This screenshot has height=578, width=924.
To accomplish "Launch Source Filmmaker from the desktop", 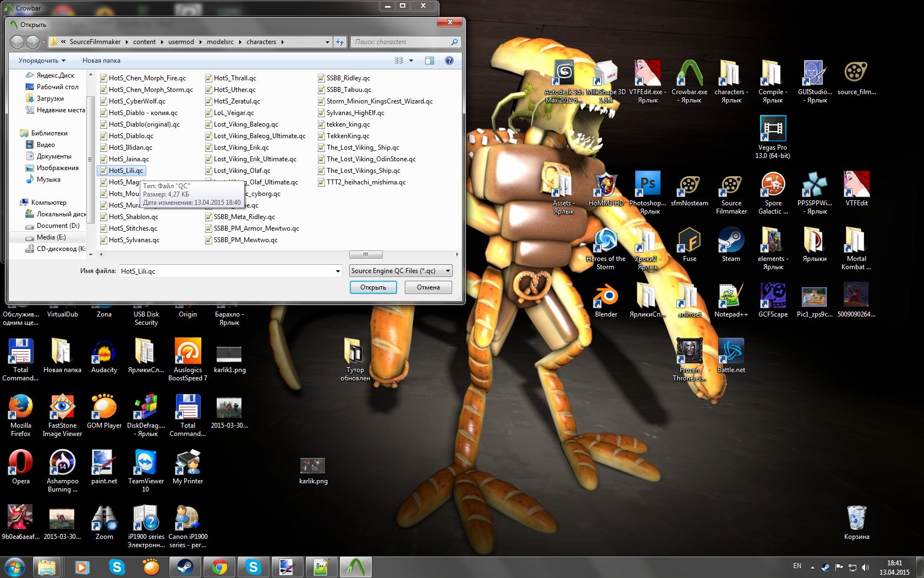I will coord(732,193).
